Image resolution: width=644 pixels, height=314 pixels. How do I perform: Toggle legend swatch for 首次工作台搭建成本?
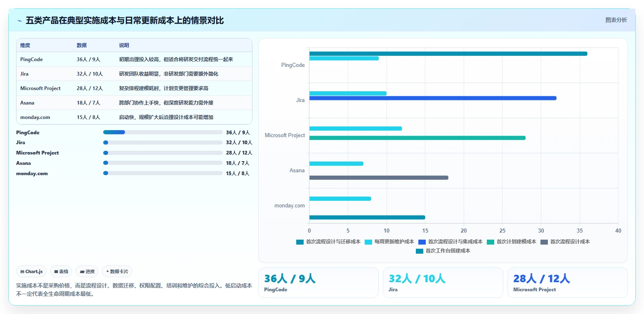click(x=420, y=251)
